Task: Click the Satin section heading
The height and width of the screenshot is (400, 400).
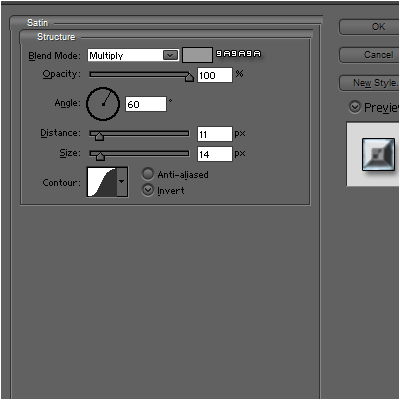Action: 38,23
